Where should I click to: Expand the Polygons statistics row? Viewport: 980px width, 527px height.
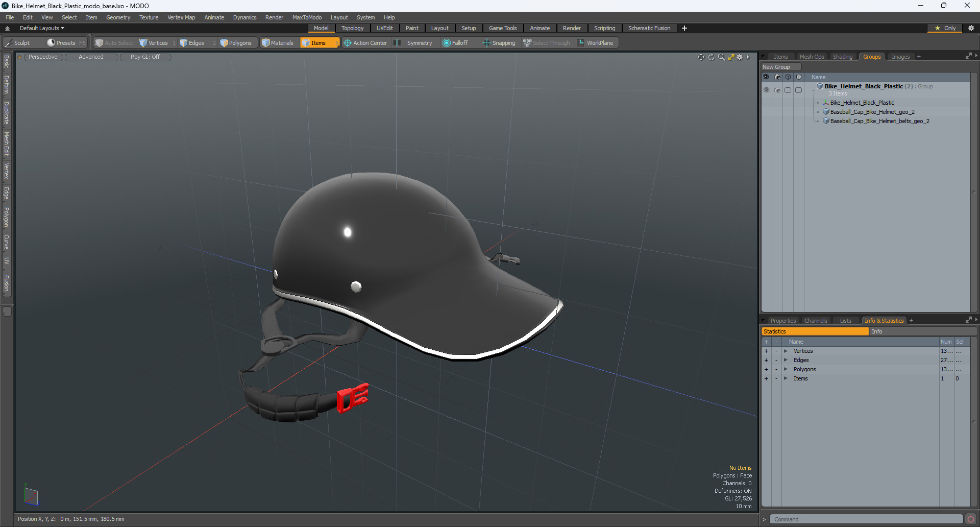[x=786, y=369]
